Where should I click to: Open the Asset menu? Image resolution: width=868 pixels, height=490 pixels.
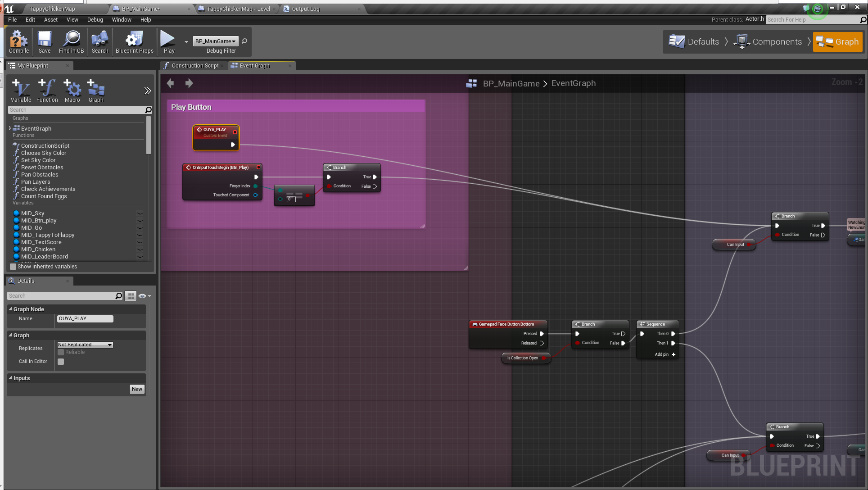coord(50,20)
